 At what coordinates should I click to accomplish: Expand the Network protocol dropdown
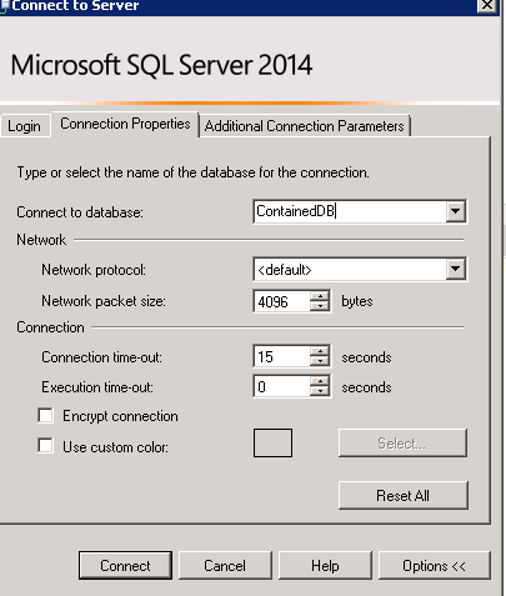point(455,269)
